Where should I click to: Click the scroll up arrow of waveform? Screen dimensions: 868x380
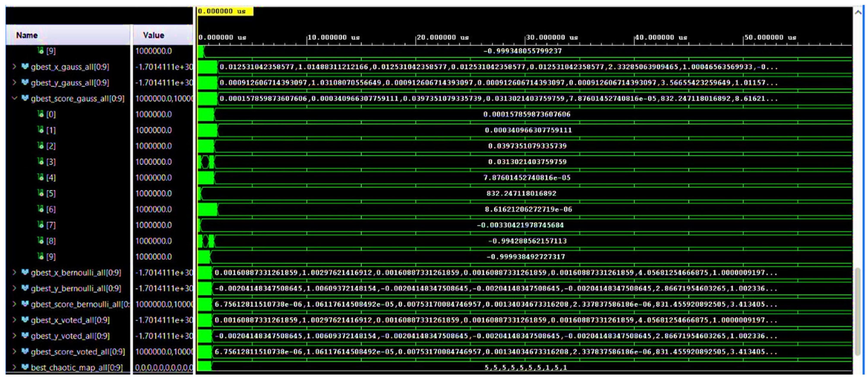(858, 12)
